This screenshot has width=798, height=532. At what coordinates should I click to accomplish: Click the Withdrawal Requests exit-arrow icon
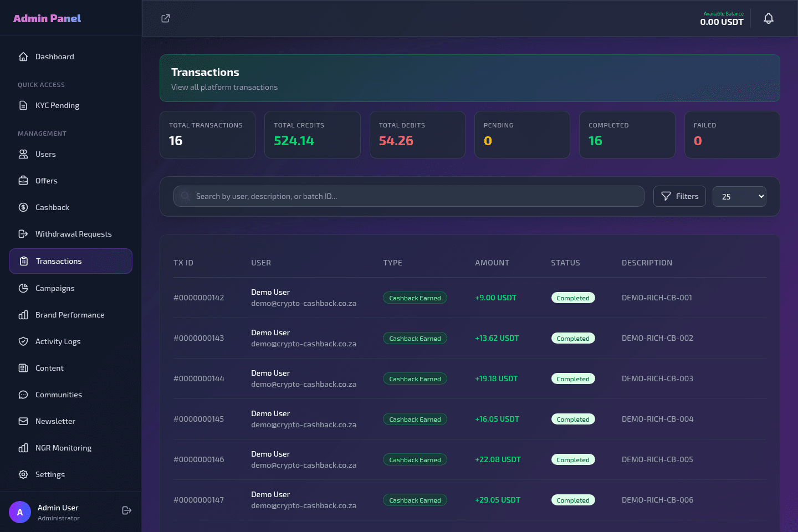tap(23, 234)
